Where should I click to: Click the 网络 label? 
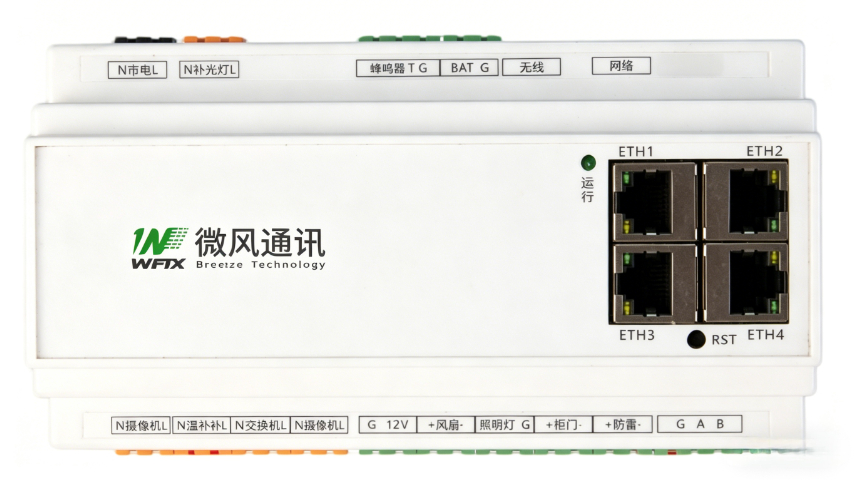pyautogui.click(x=621, y=66)
